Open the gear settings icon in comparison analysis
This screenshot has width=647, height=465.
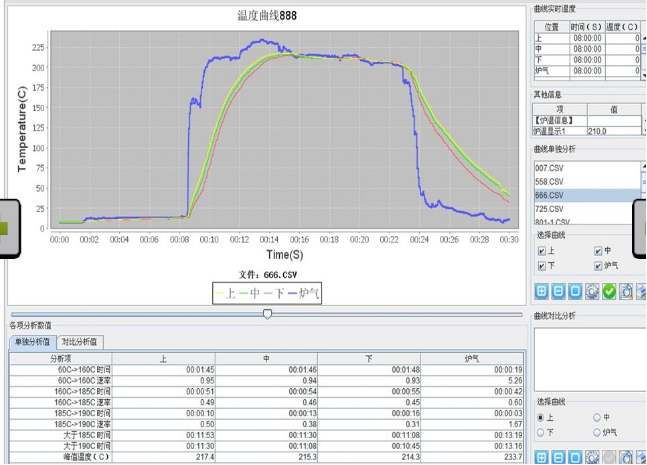[592, 456]
